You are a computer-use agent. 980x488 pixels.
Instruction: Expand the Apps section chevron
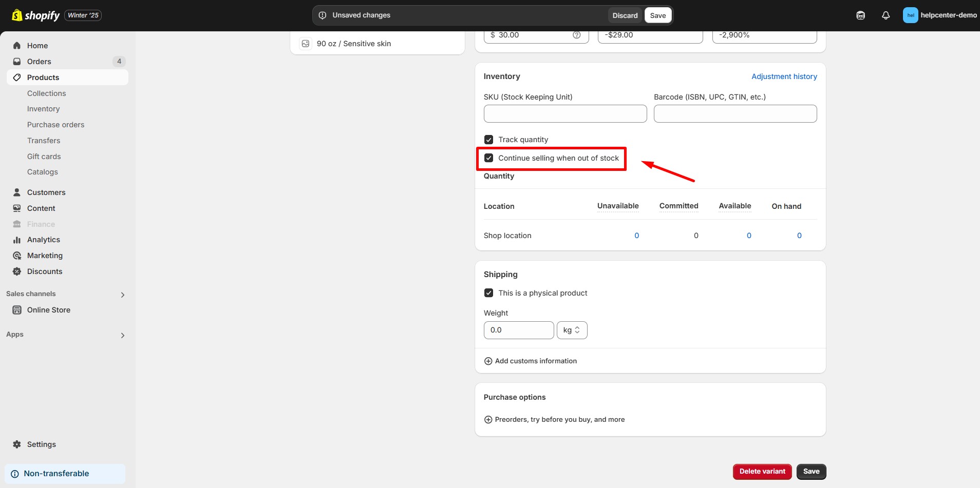[122, 335]
